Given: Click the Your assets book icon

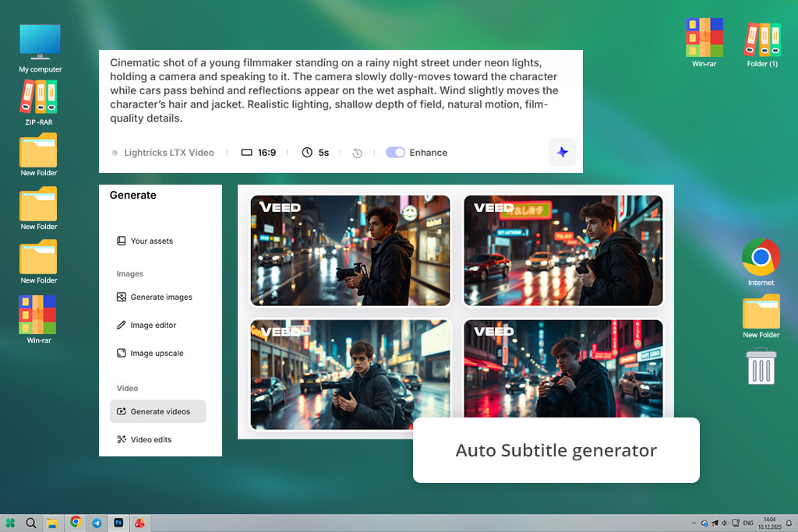Looking at the screenshot, I should (121, 241).
